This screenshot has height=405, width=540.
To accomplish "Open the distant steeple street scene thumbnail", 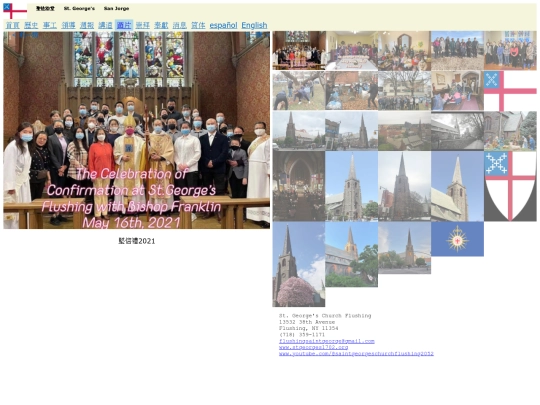I will point(404,248).
